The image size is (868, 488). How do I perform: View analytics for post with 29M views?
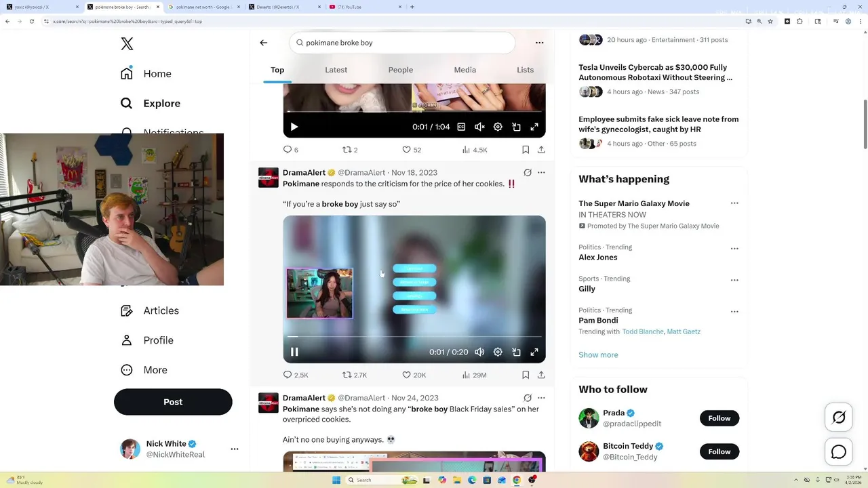click(474, 375)
